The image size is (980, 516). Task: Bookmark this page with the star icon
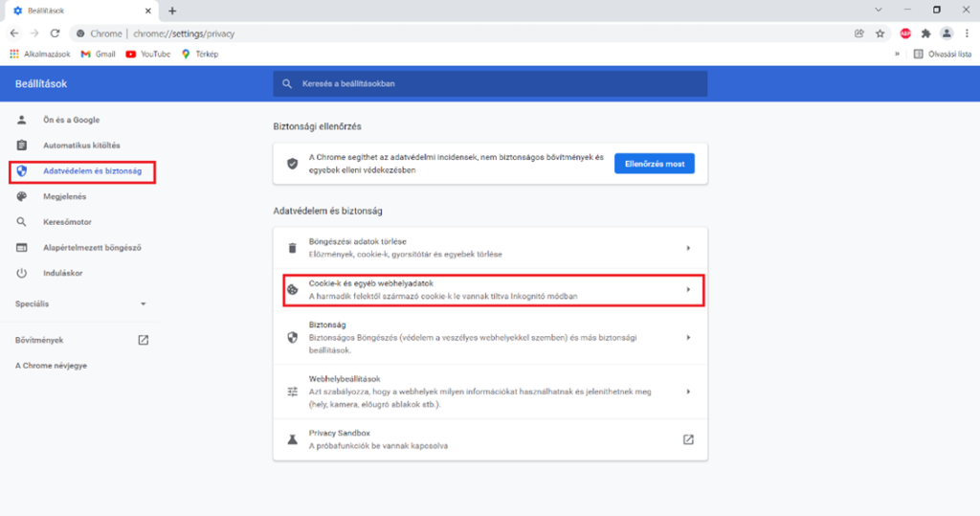point(880,34)
